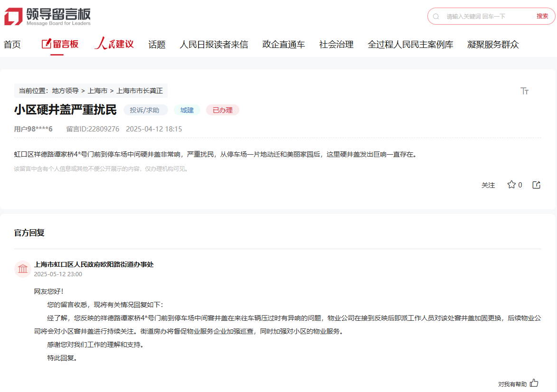Click the share icon beside star count
The height and width of the screenshot is (392, 557).
pos(537,185)
